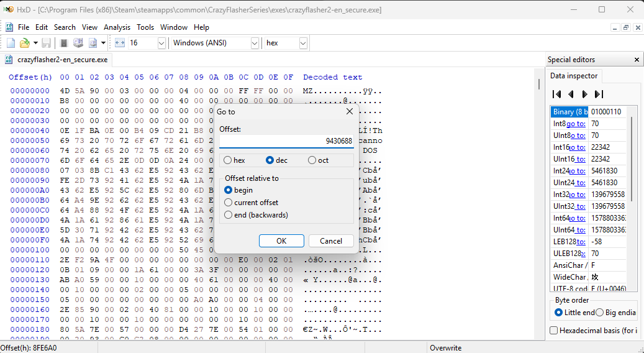Step to next byte in Data inspector
The height and width of the screenshot is (353, 644).
584,94
